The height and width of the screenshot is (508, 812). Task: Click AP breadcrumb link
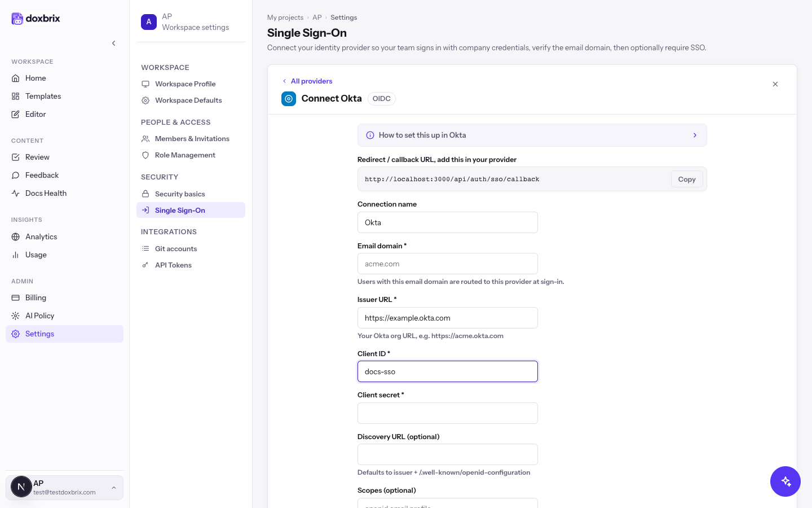(x=317, y=17)
